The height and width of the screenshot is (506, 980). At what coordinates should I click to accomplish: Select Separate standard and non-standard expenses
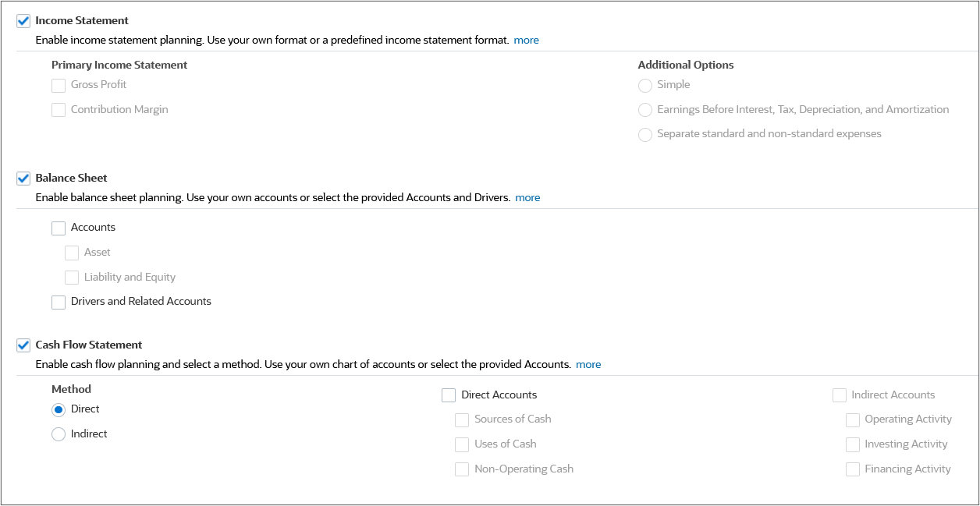point(645,134)
